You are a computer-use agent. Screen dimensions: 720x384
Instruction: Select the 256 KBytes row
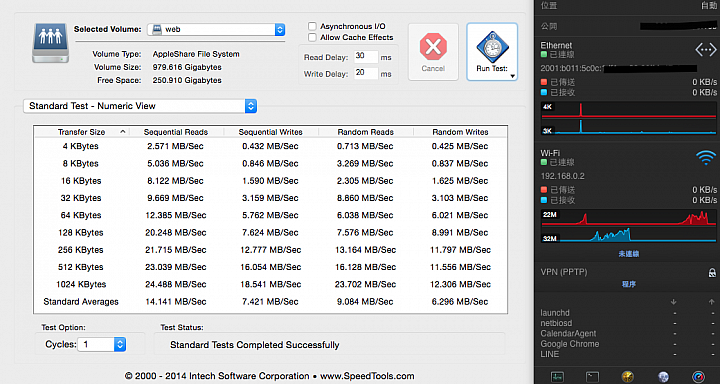click(x=270, y=250)
